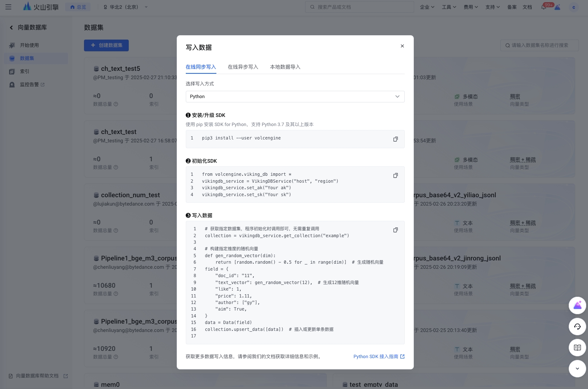
Task: Switch to the 在线异步写入 tab
Action: tap(243, 67)
